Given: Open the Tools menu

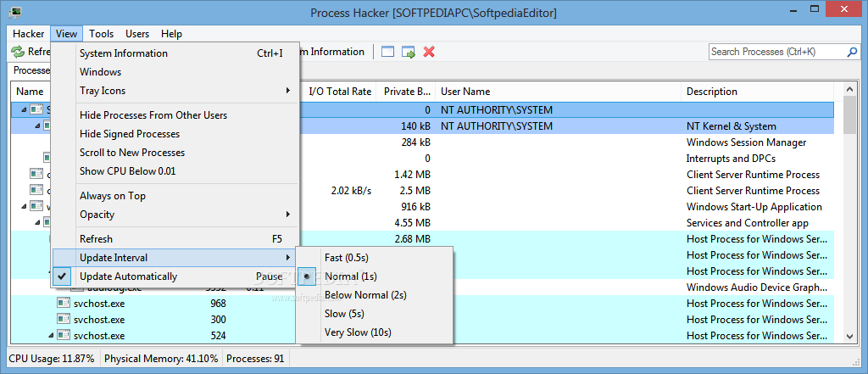Looking at the screenshot, I should (102, 34).
